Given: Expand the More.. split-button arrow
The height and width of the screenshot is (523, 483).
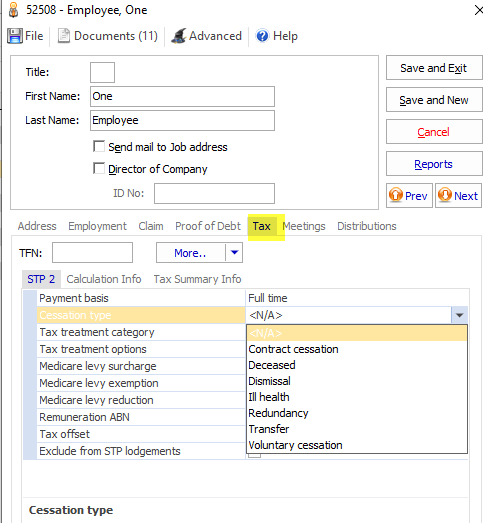Looking at the screenshot, I should [x=234, y=253].
